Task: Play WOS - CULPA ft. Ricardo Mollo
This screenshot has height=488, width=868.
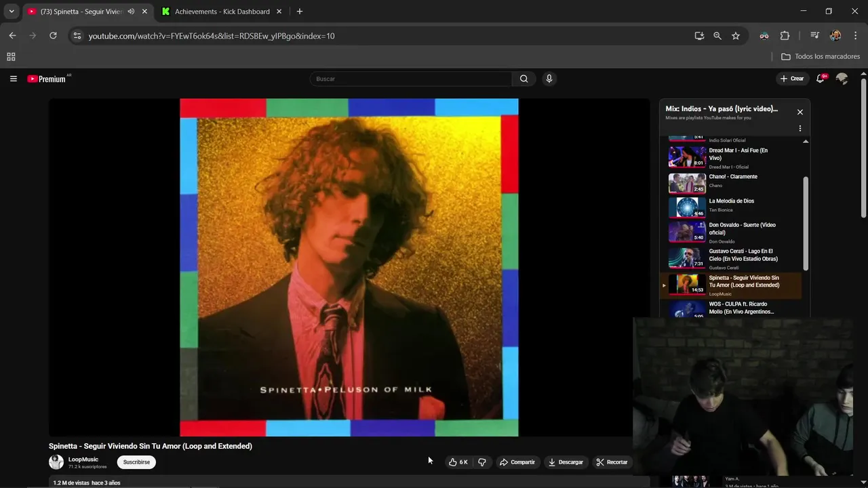Action: click(732, 308)
